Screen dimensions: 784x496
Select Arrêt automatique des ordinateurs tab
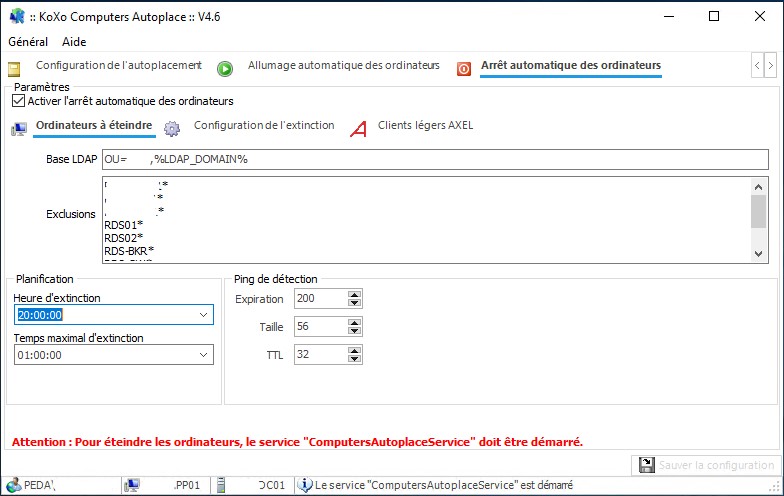pyautogui.click(x=570, y=66)
